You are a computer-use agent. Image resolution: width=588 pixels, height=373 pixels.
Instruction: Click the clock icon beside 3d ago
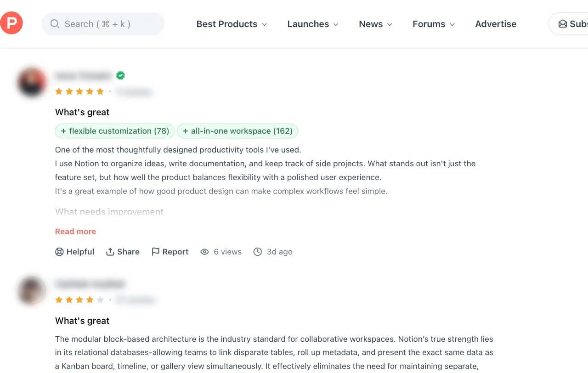[258, 252]
